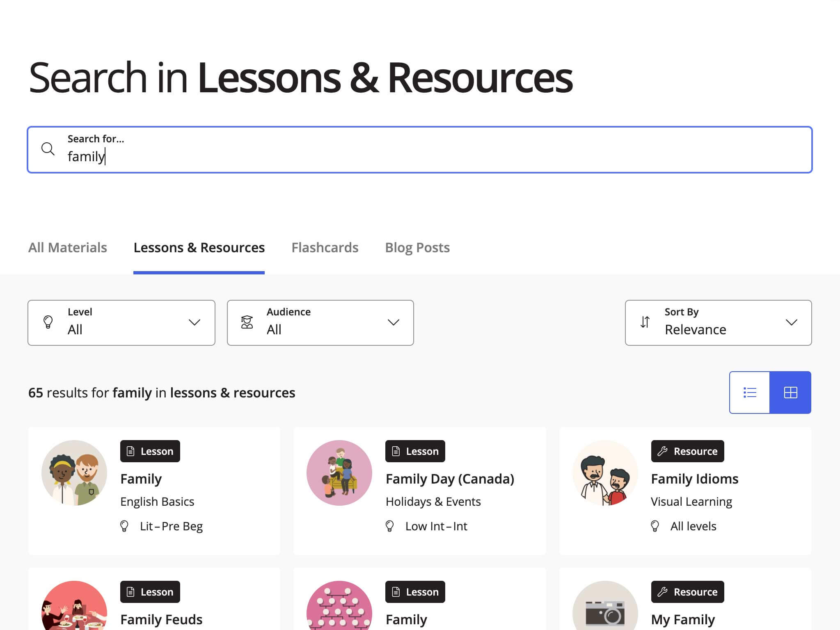Click the Resource badge on Family Idioms card
Viewport: 840px width, 630px height.
pyautogui.click(x=687, y=451)
